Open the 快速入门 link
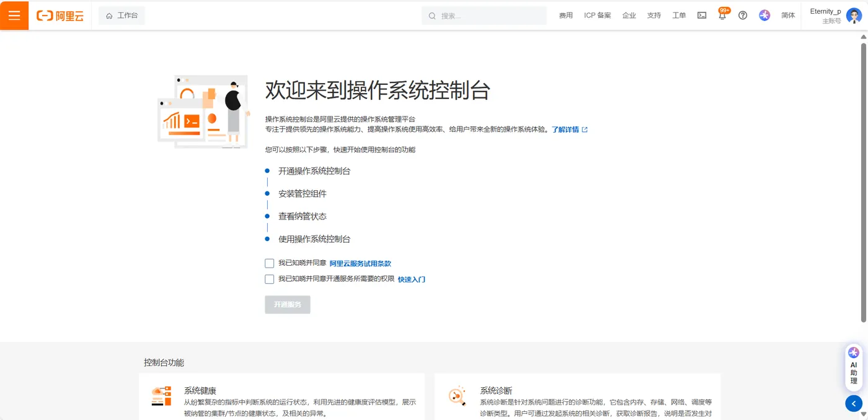The width and height of the screenshot is (868, 420). pos(412,279)
